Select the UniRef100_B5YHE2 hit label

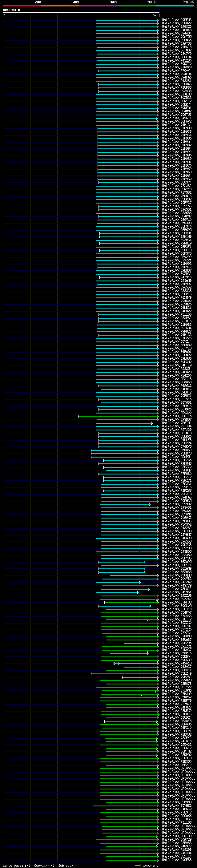[177, 806]
